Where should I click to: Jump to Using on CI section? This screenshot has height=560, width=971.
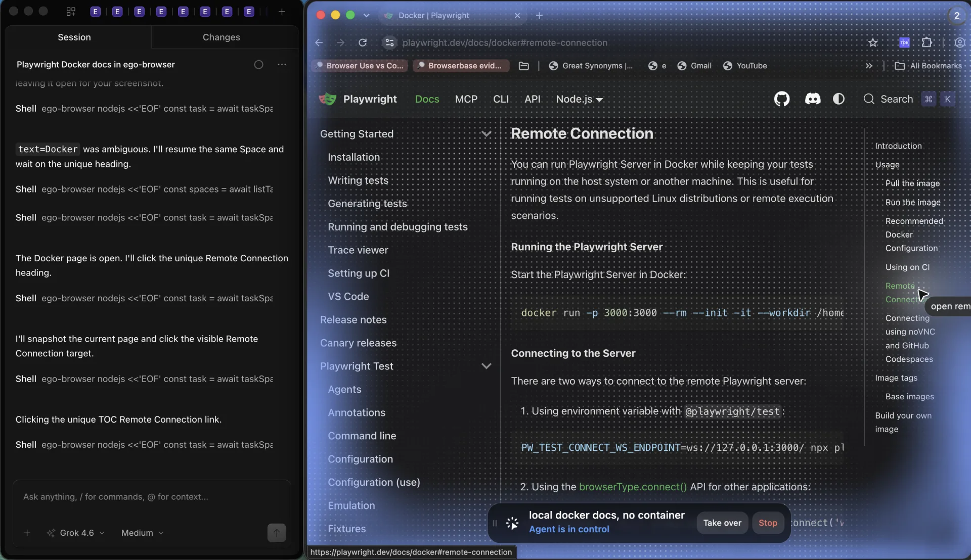[907, 267]
